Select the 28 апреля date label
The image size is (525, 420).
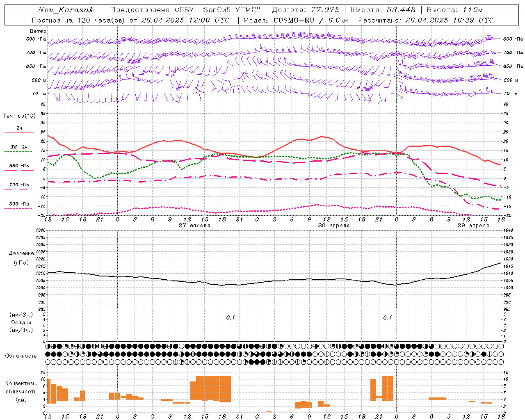[334, 226]
